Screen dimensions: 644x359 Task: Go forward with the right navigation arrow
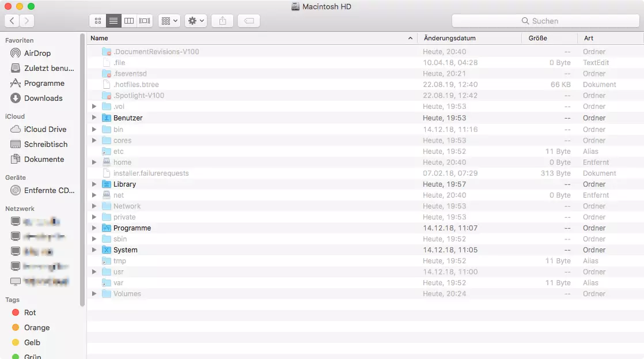pos(26,21)
